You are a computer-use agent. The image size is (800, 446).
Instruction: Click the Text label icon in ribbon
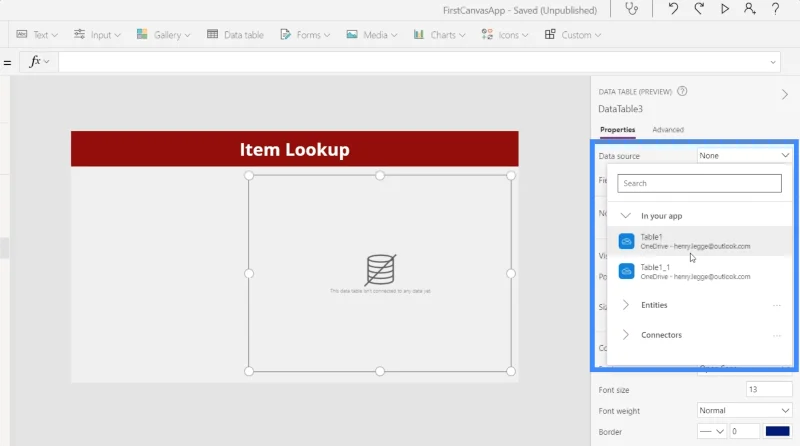[x=21, y=34]
